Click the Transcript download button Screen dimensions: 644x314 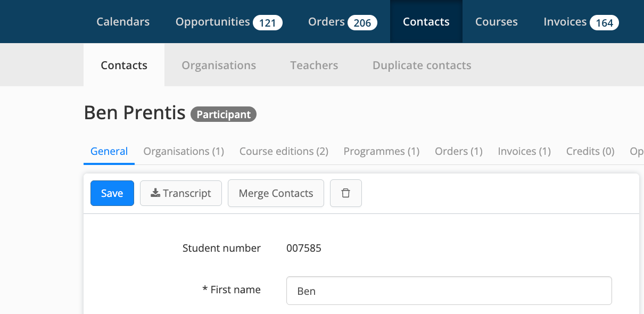point(181,193)
